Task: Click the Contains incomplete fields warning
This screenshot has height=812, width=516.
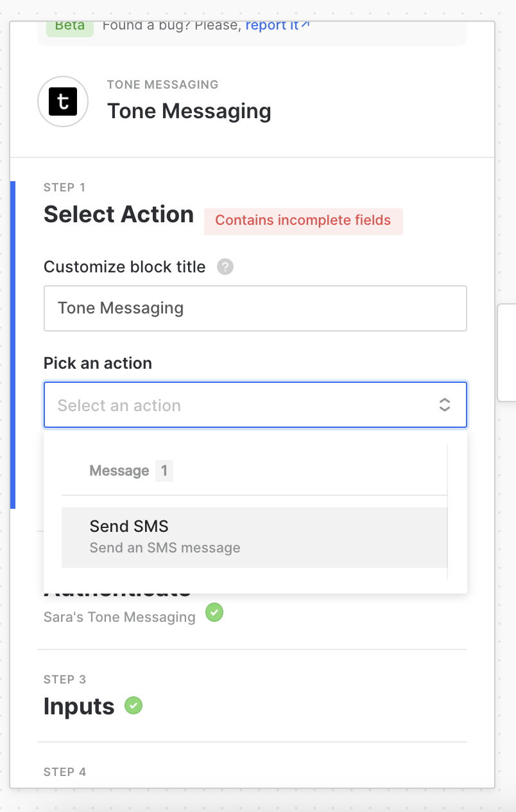Action: coord(303,220)
